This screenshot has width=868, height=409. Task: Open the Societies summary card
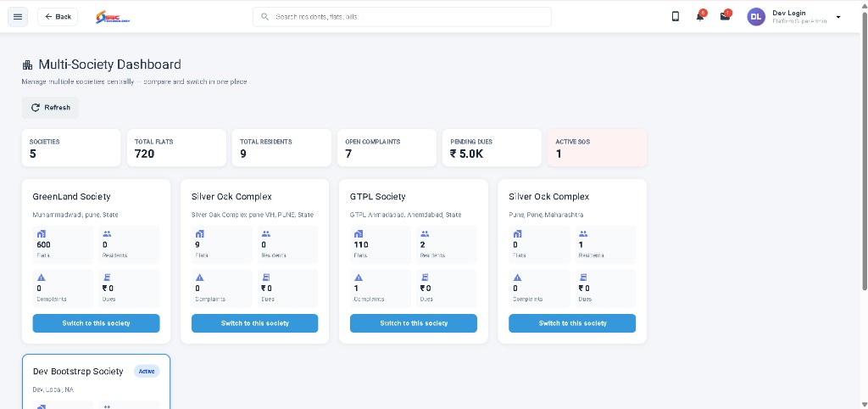click(71, 148)
